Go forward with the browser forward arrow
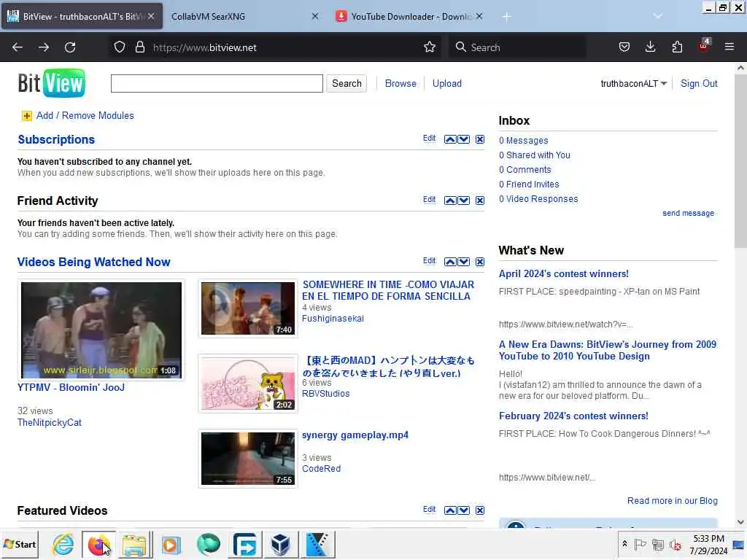 (x=44, y=47)
